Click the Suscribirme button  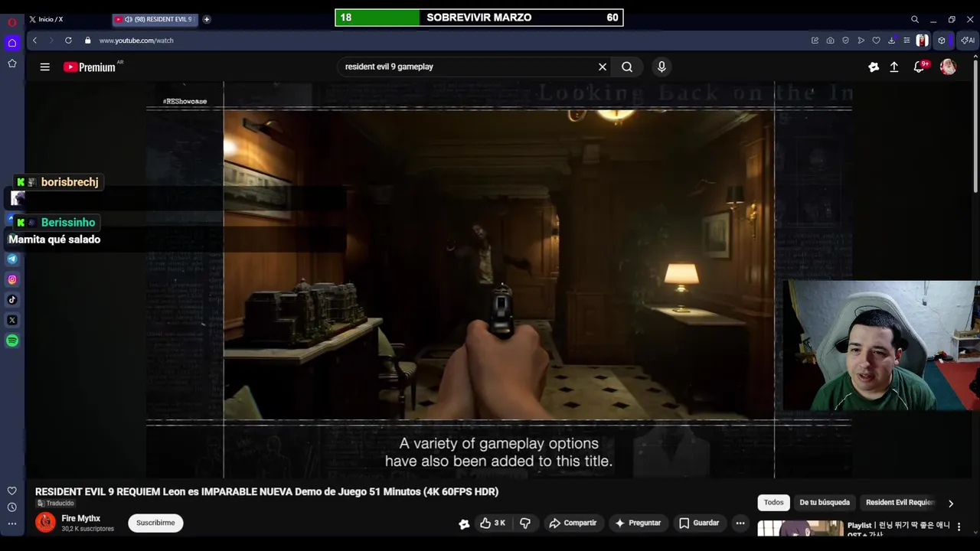coord(155,523)
